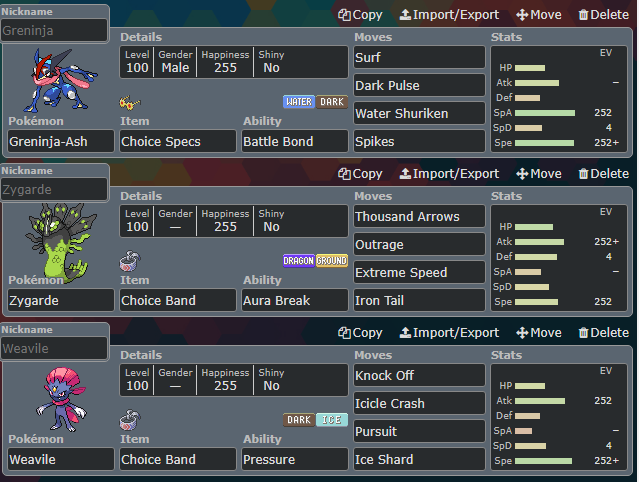
Task: Select the Surf move slot
Action: (419, 57)
